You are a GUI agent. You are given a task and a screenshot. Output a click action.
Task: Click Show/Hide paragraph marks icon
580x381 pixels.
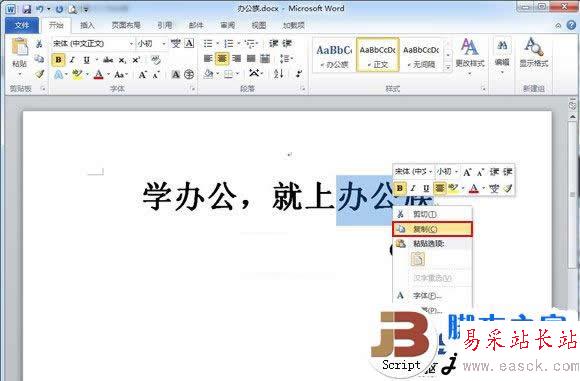(299, 73)
